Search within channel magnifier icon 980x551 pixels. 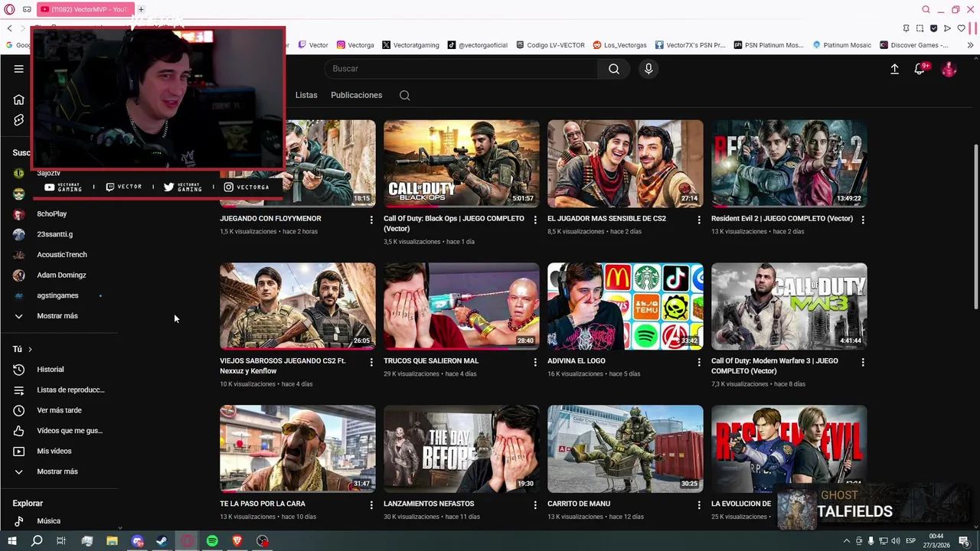click(x=404, y=96)
